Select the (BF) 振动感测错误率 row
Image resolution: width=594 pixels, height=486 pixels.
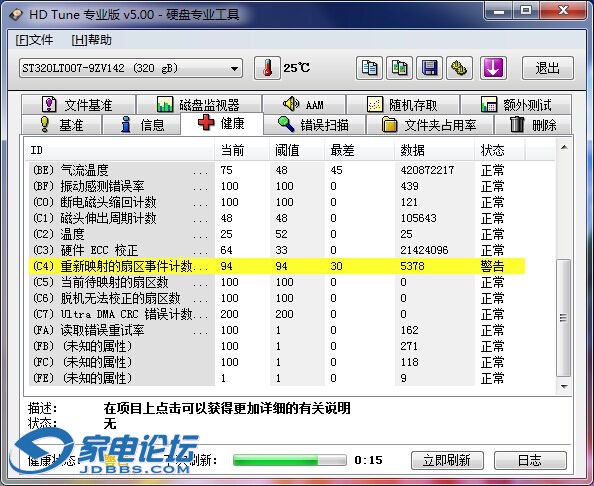[277, 186]
